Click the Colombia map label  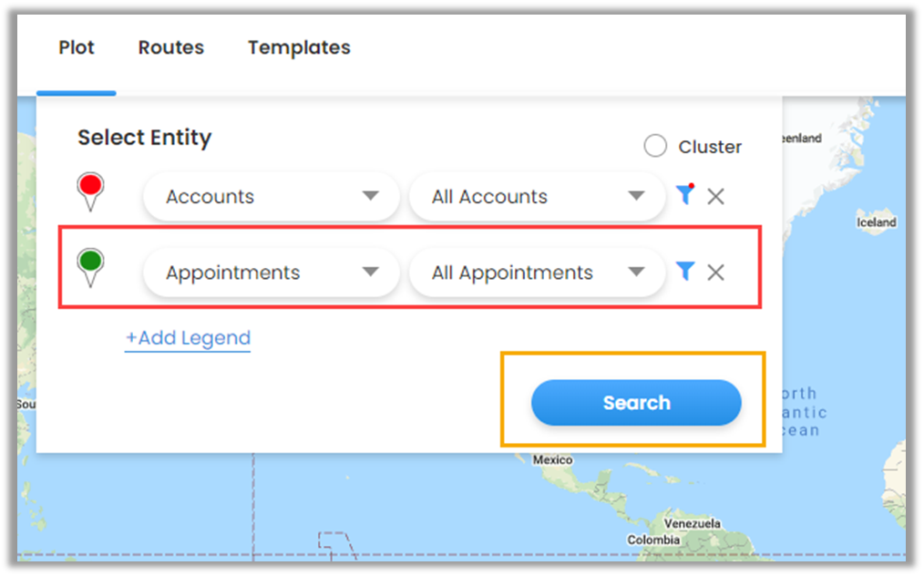pyautogui.click(x=653, y=540)
